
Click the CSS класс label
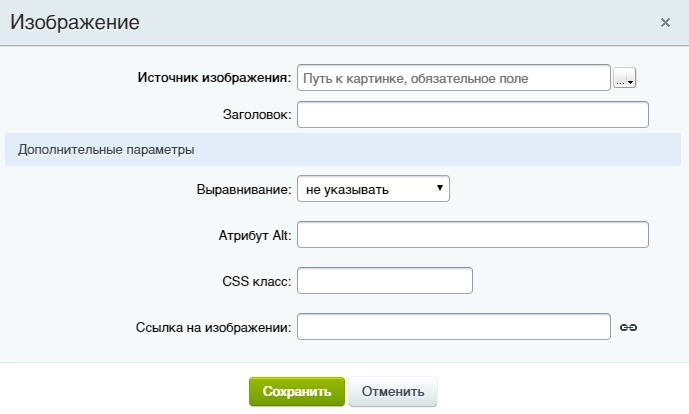pos(256,281)
